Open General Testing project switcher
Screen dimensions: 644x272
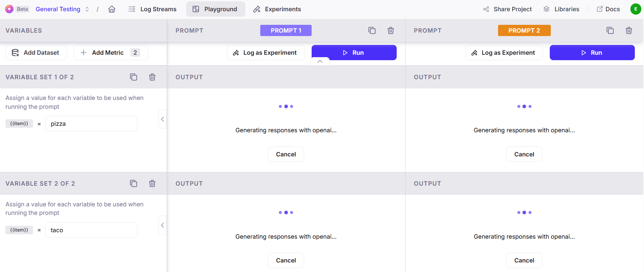(62, 9)
